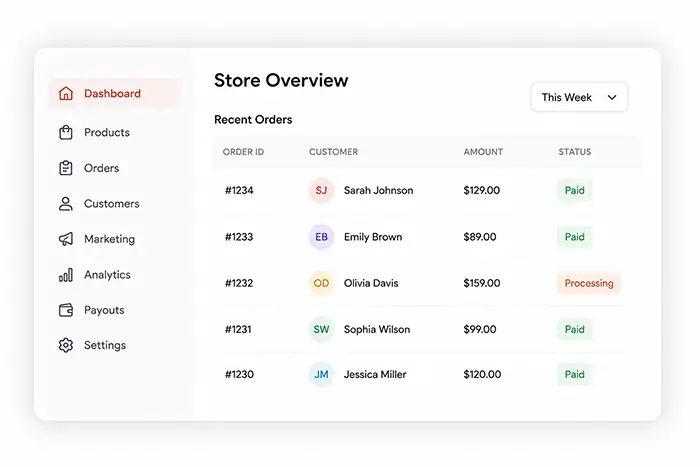Click the SW avatar for Sophia Wilson
The width and height of the screenshot is (700, 467).
point(321,329)
